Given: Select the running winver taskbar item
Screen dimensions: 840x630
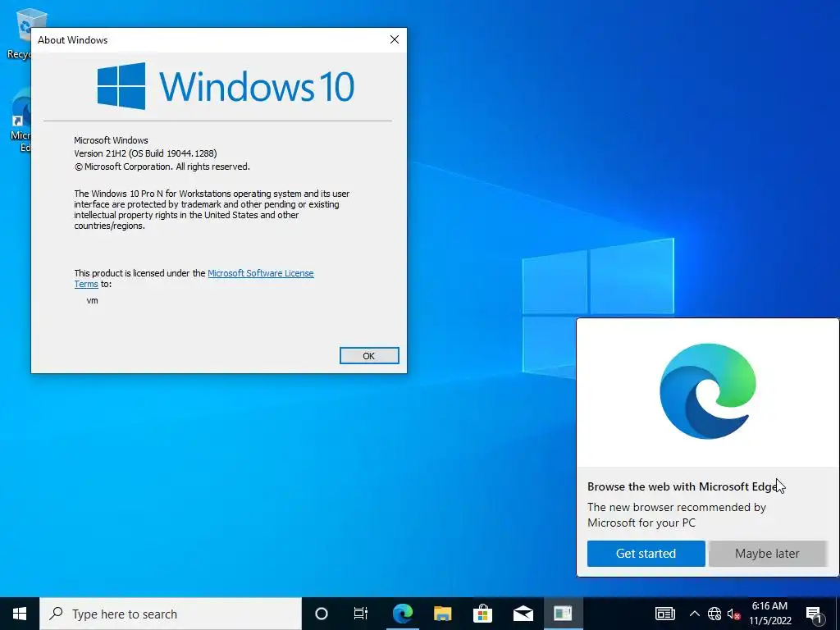Looking at the screenshot, I should click(x=563, y=614).
